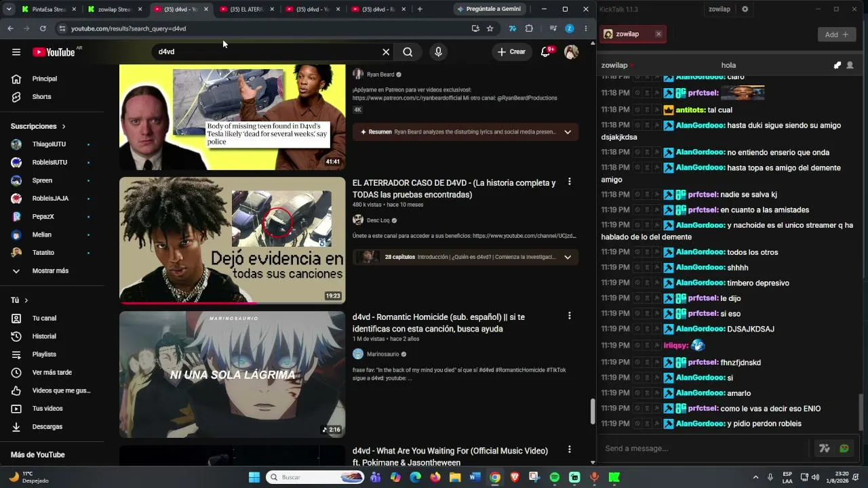Open YouTube notifications bell
This screenshot has height=488, width=868.
545,52
